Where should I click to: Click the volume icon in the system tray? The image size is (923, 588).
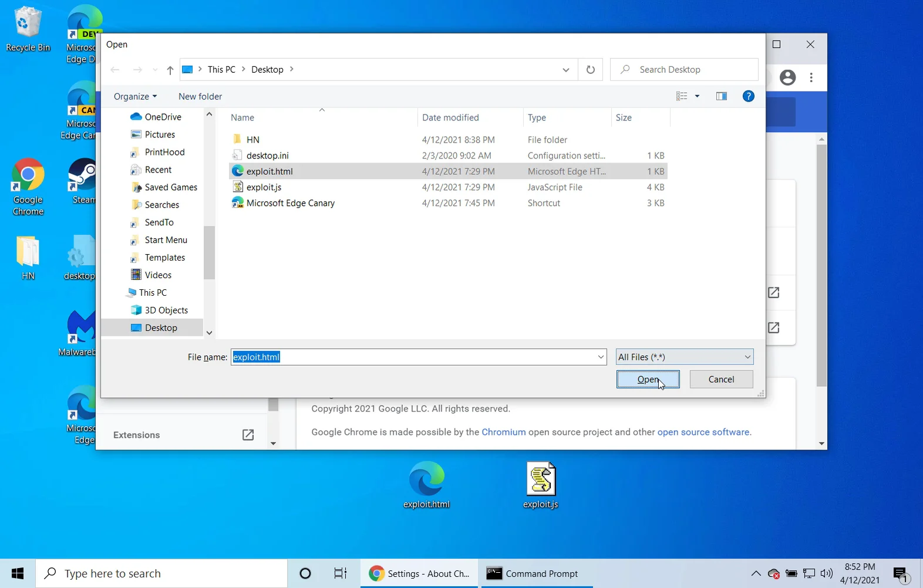click(x=827, y=573)
